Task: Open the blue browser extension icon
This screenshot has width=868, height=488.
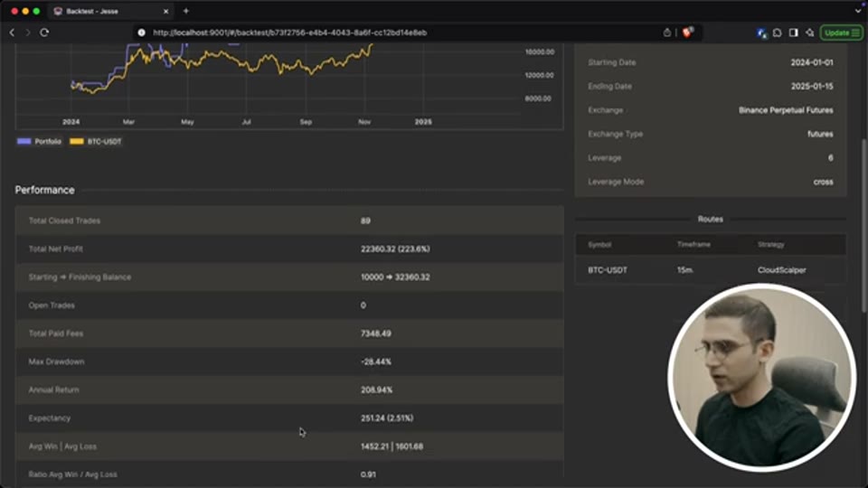Action: 761,33
